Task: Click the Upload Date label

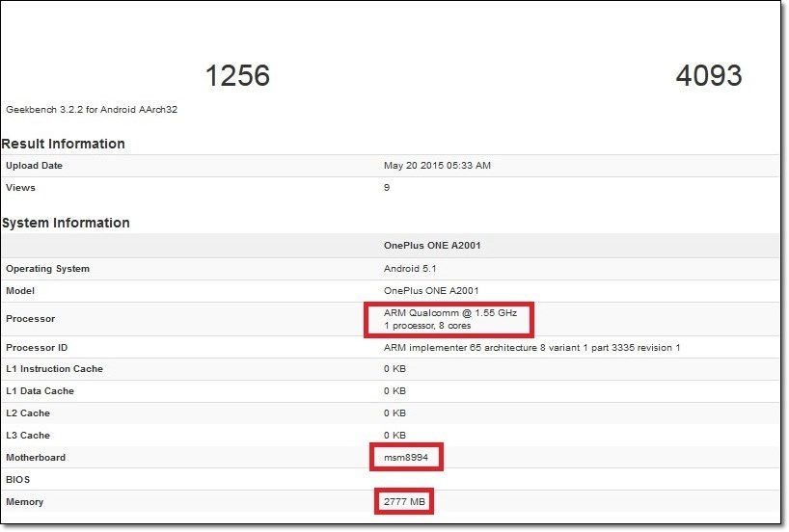Action: pyautogui.click(x=34, y=166)
